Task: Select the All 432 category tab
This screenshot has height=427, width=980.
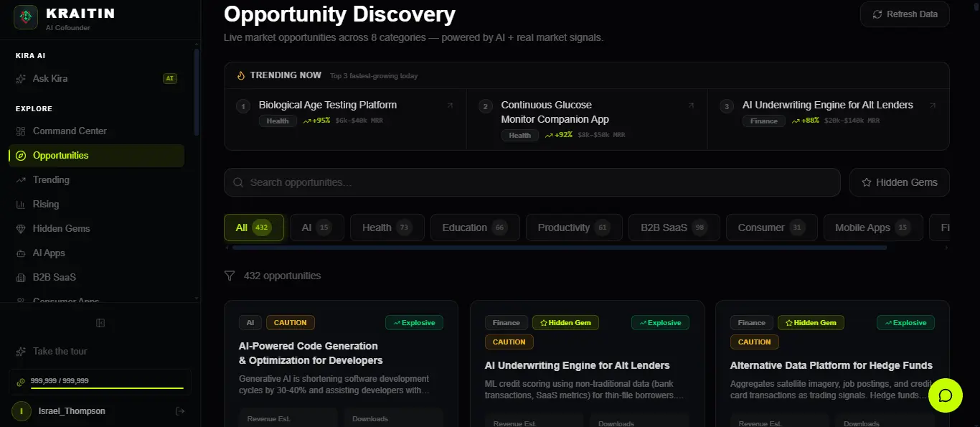Action: click(x=254, y=227)
